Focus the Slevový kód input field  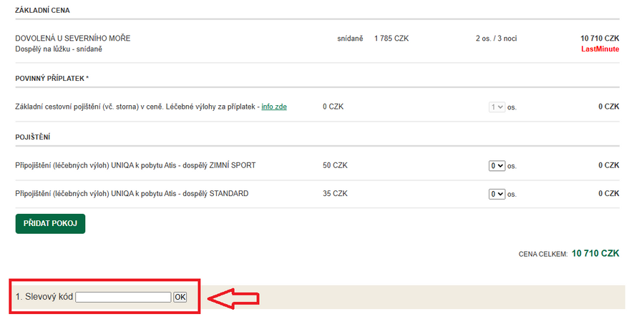coord(123,297)
